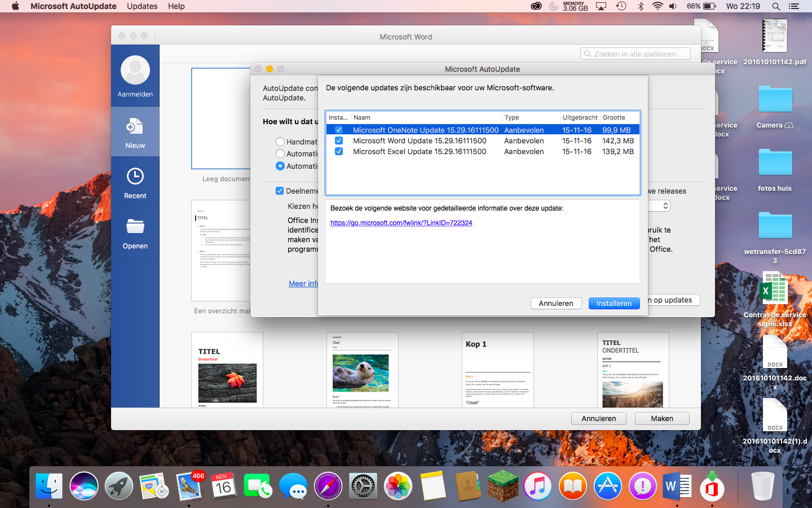Open Microsoft AutoUpdate application menu
812x508 pixels.
[x=73, y=6]
